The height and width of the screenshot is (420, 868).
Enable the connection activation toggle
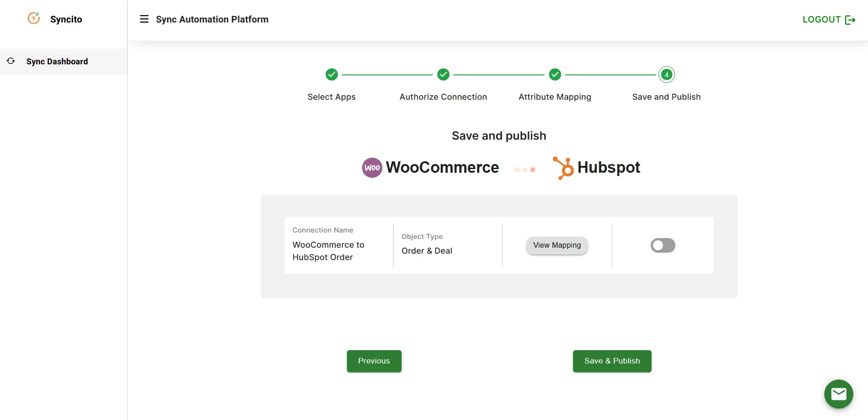click(663, 245)
